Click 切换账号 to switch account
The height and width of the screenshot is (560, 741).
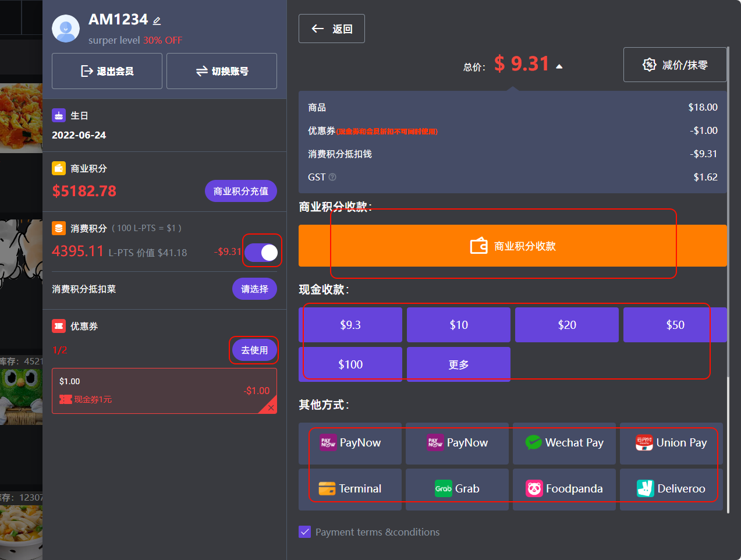point(222,71)
